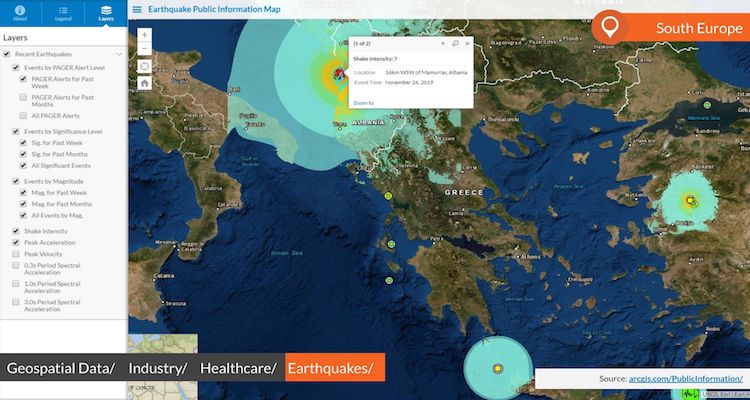
Task: Uncheck Sig. for Past Months
Action: click(23, 154)
